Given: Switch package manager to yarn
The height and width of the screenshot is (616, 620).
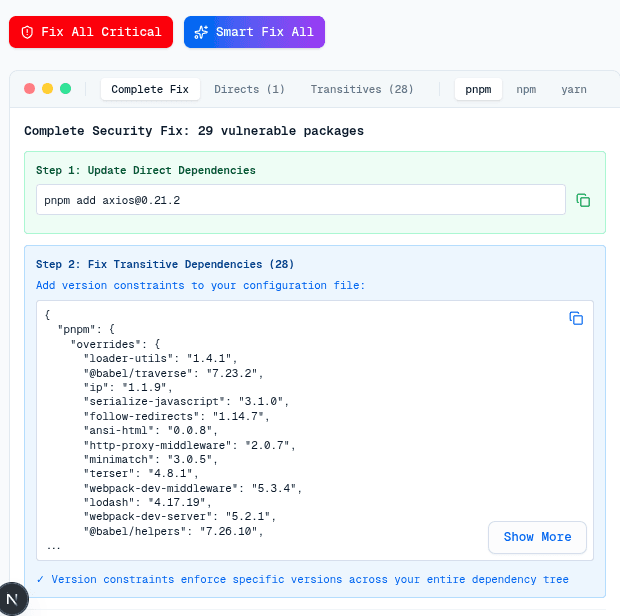Looking at the screenshot, I should (x=574, y=89).
